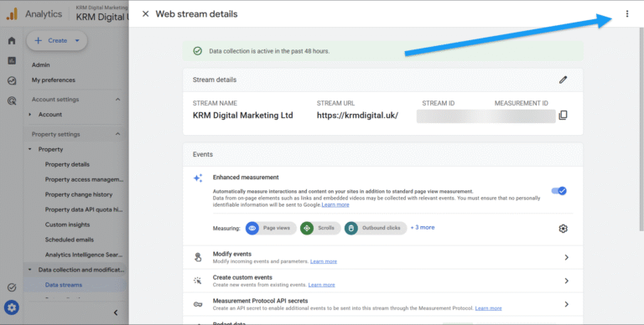Image resolution: width=644 pixels, height=325 pixels.
Task: Open Property change history
Action: 79,194
